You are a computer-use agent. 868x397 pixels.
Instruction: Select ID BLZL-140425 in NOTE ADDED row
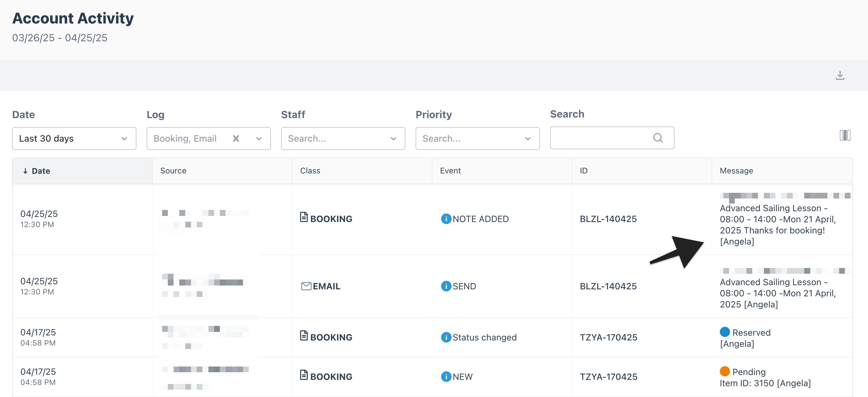point(608,219)
